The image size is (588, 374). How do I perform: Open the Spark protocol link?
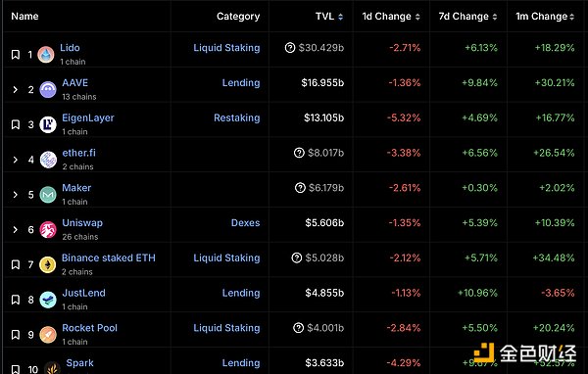(80, 363)
